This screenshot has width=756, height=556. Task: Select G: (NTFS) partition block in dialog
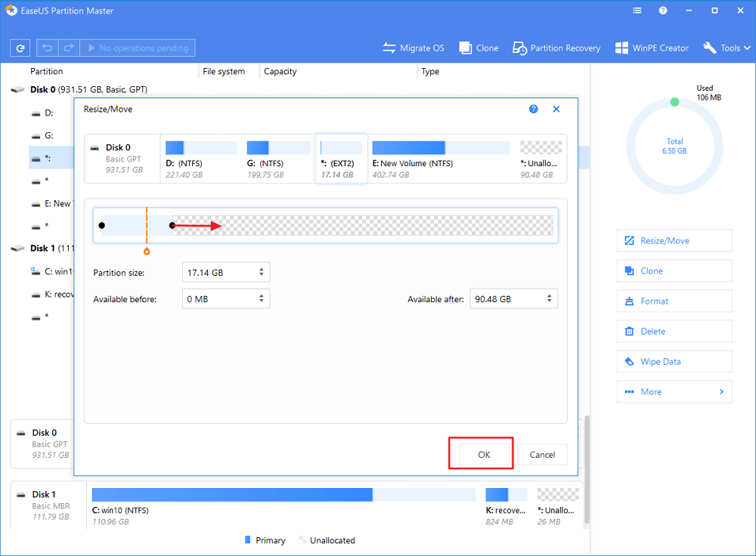pyautogui.click(x=278, y=159)
